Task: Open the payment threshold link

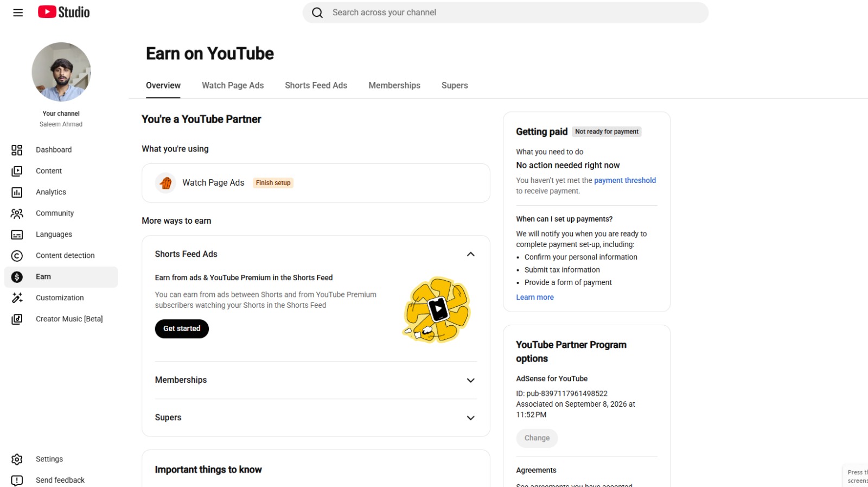Action: (x=625, y=180)
